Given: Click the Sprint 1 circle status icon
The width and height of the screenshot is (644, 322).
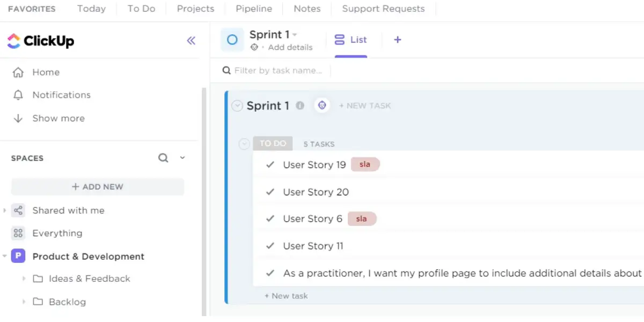Looking at the screenshot, I should (232, 40).
